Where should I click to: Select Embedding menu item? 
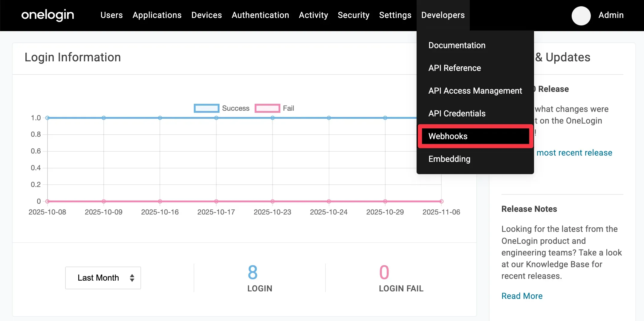coord(449,159)
